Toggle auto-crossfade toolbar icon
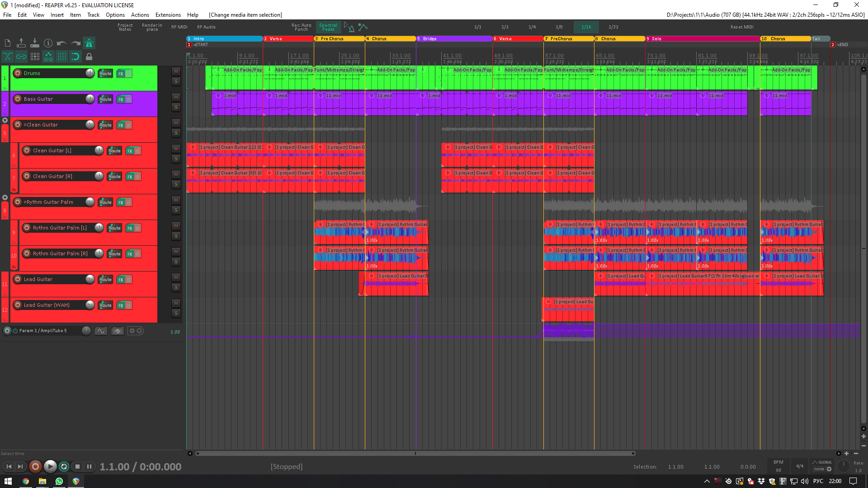The width and height of the screenshot is (868, 488). click(8, 57)
